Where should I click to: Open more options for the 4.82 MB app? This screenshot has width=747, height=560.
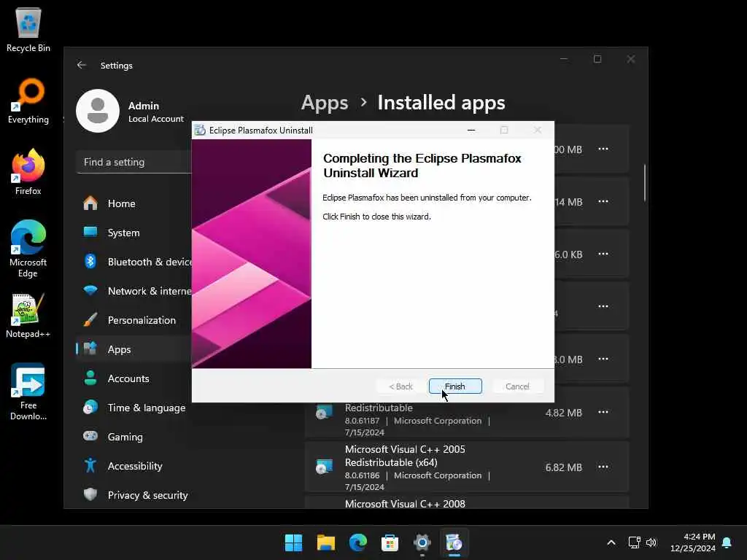[603, 413]
